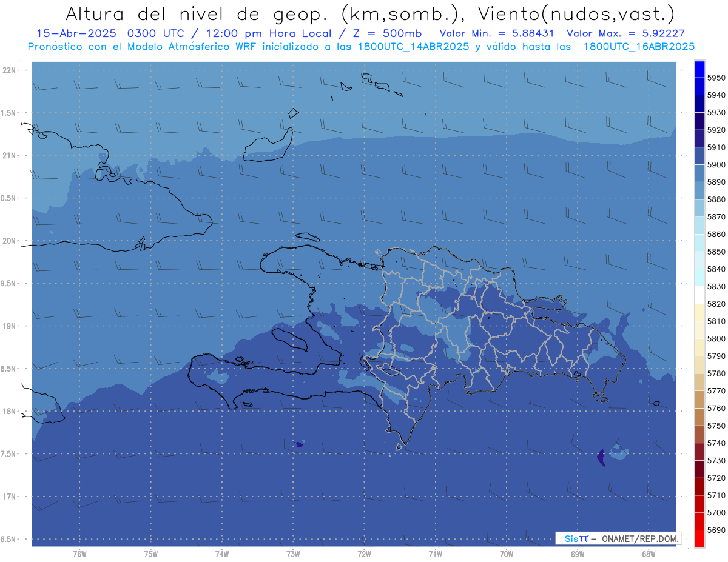Click the '70W' longitude label

[x=507, y=554]
